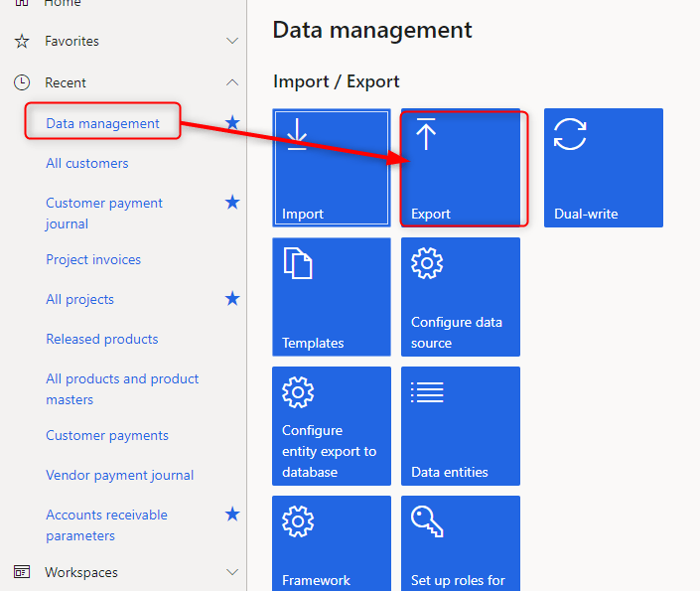Select Data management in navigation pane
The width and height of the screenshot is (700, 591).
tap(102, 123)
